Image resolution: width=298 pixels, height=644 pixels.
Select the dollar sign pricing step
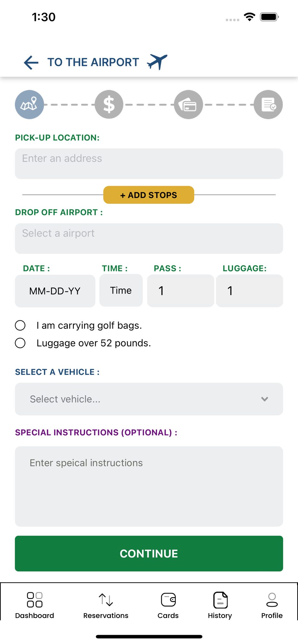pyautogui.click(x=109, y=105)
